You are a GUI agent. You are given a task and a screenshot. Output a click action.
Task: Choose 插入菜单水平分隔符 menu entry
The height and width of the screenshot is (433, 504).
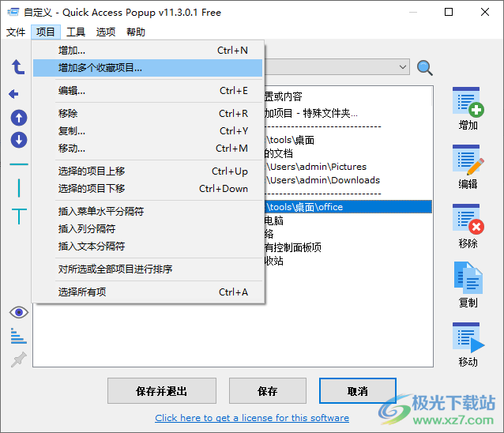click(148, 211)
